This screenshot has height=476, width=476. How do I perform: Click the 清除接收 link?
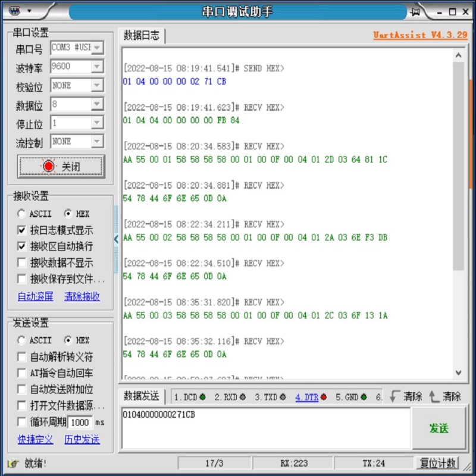pos(82,296)
